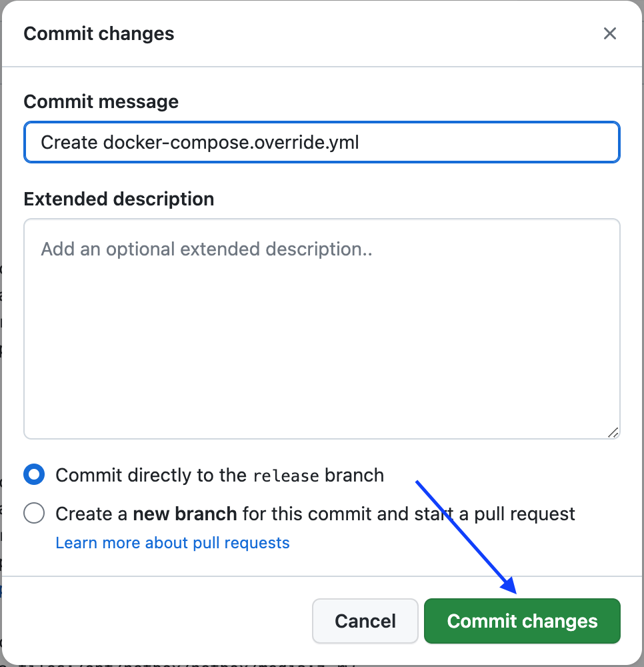Click the monospace "release" branch name

click(286, 476)
